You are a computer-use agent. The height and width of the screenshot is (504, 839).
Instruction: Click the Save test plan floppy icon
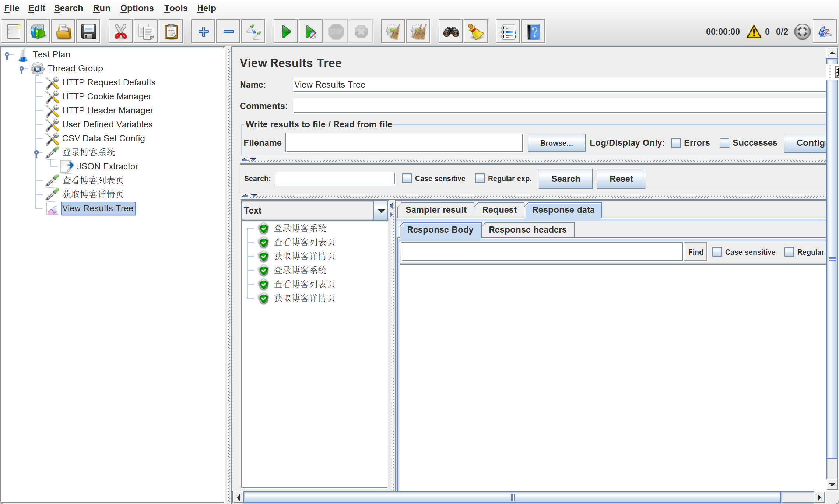pyautogui.click(x=88, y=32)
